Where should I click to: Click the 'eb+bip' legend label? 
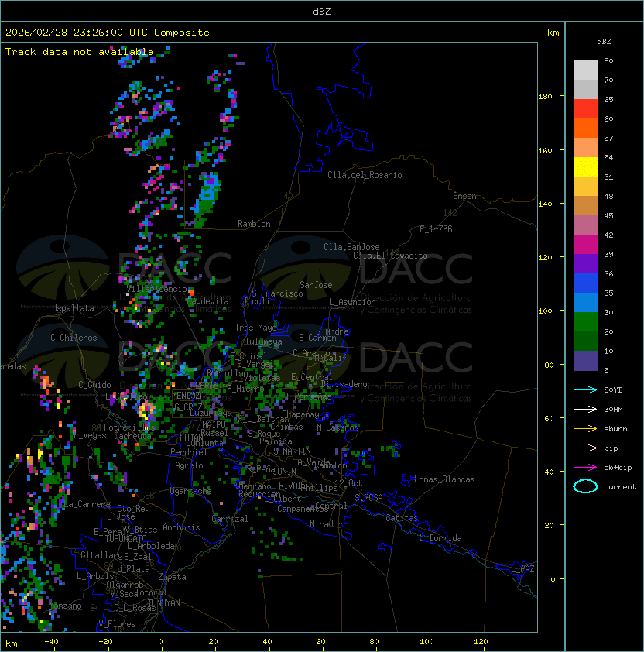point(618,468)
